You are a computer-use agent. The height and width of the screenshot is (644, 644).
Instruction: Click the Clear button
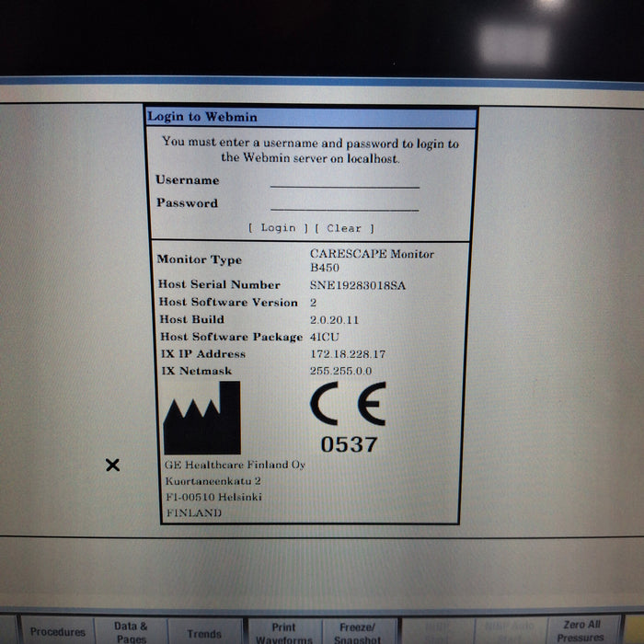(344, 228)
